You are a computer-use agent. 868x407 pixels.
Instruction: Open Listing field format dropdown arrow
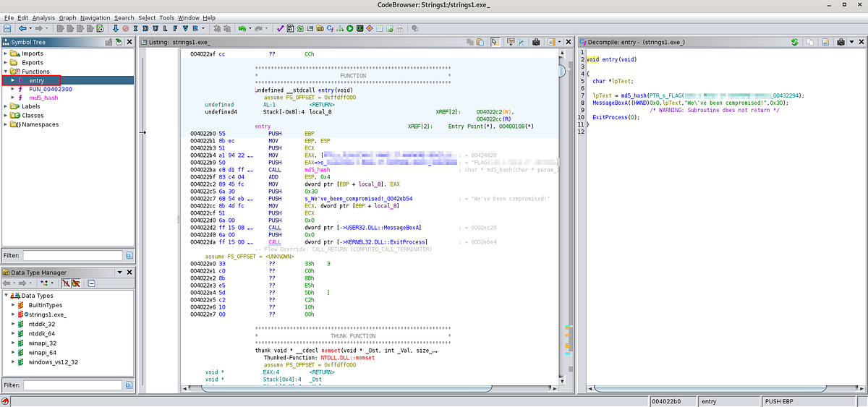click(x=559, y=42)
